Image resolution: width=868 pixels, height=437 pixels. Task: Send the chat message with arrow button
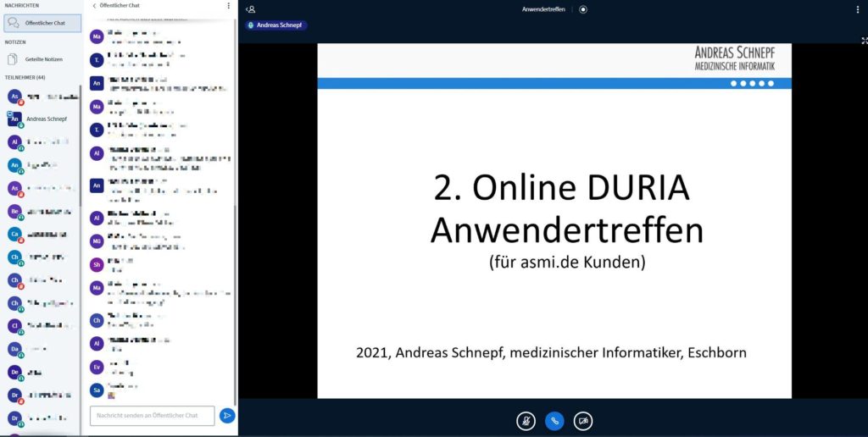(227, 416)
